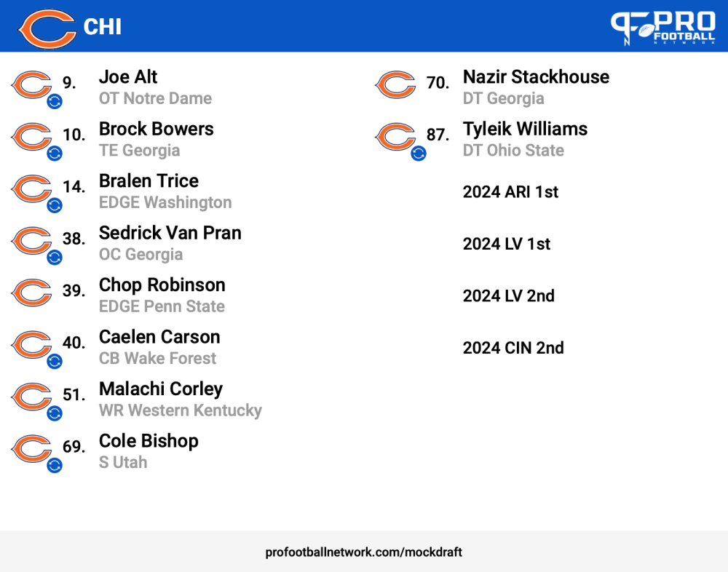Select the Joe Alt player name
Viewport: 728px width, 572px height.
[x=128, y=77]
